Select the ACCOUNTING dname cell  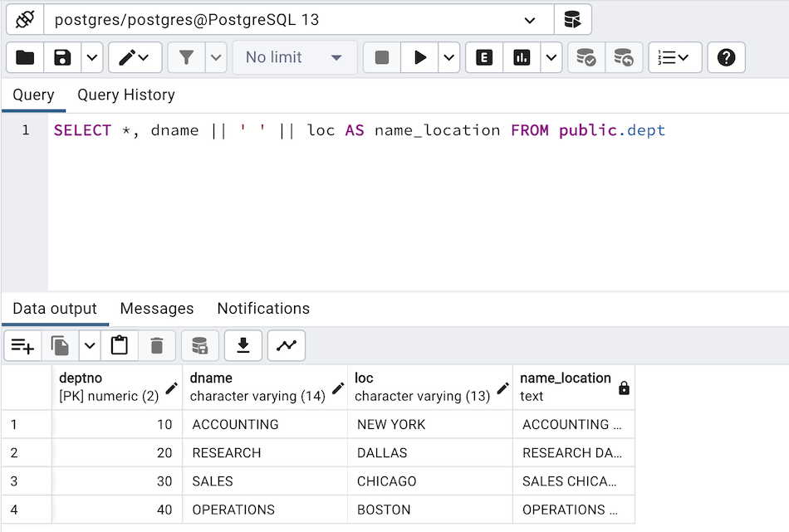[x=265, y=424]
